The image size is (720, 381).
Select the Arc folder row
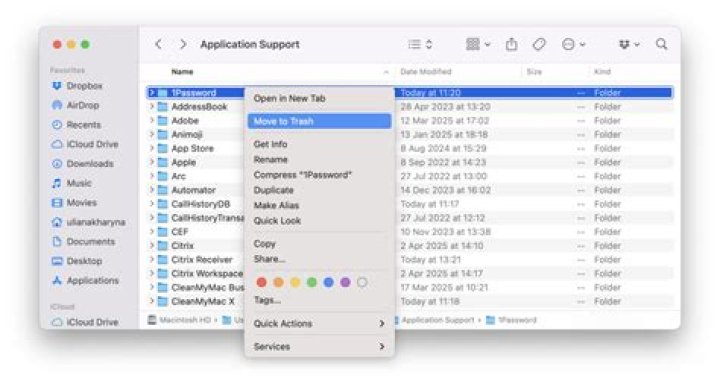click(x=410, y=176)
